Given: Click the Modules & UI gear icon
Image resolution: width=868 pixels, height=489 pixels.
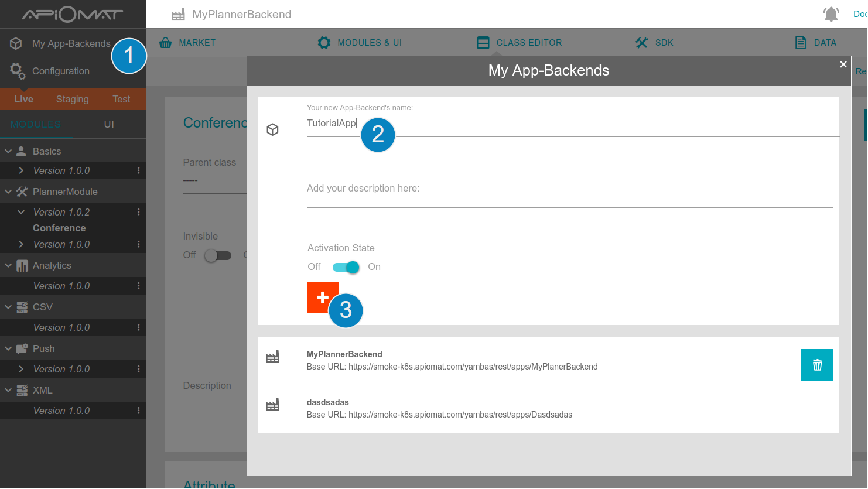Looking at the screenshot, I should point(324,43).
